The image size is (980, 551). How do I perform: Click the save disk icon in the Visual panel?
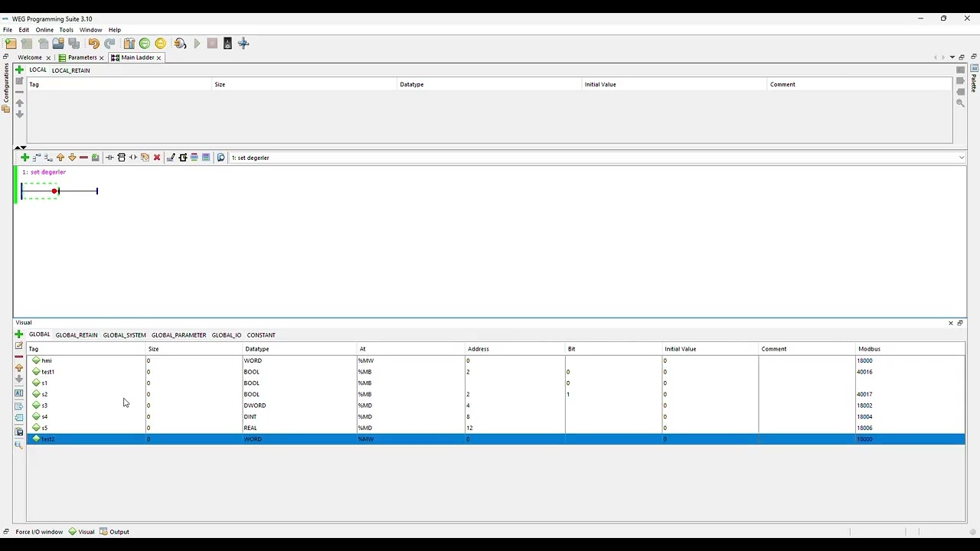click(19, 432)
